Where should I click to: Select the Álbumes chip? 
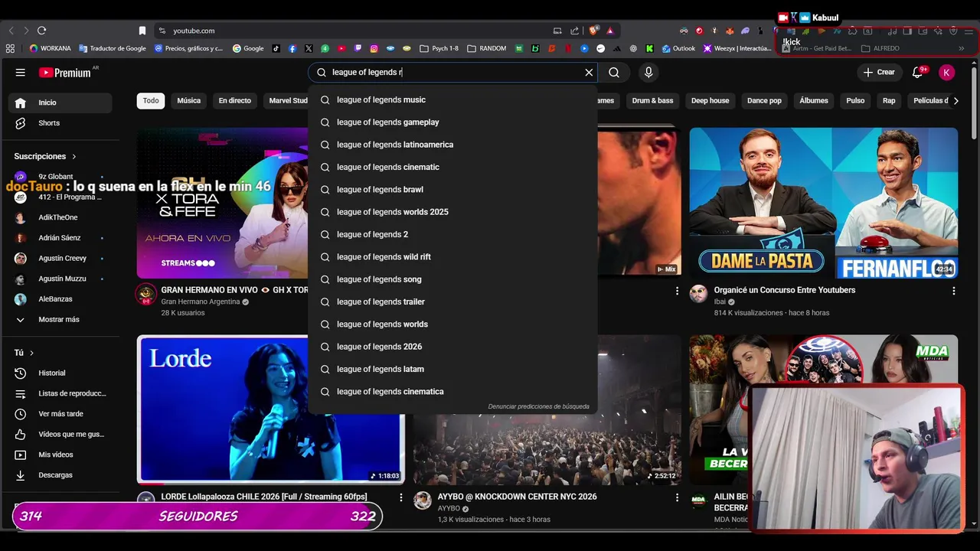coord(813,100)
